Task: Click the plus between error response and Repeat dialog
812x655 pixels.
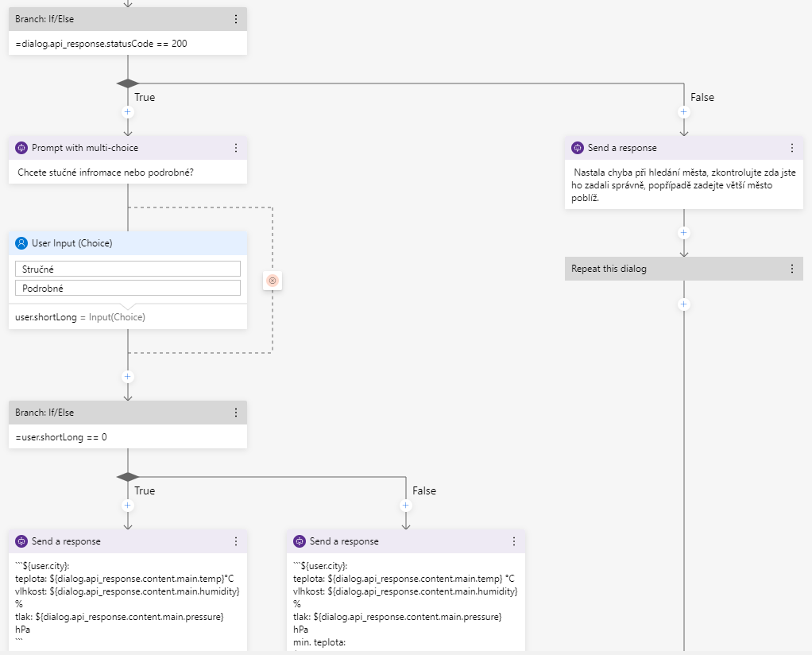Action: [684, 233]
